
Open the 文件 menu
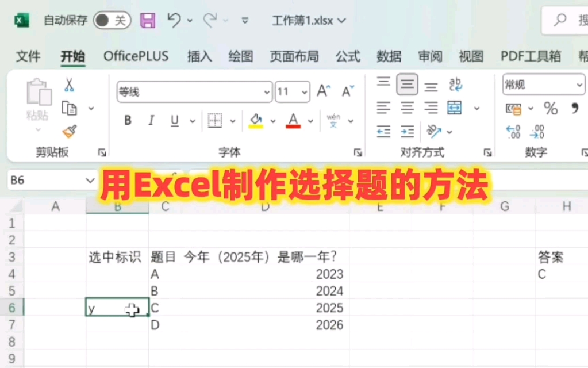(28, 56)
